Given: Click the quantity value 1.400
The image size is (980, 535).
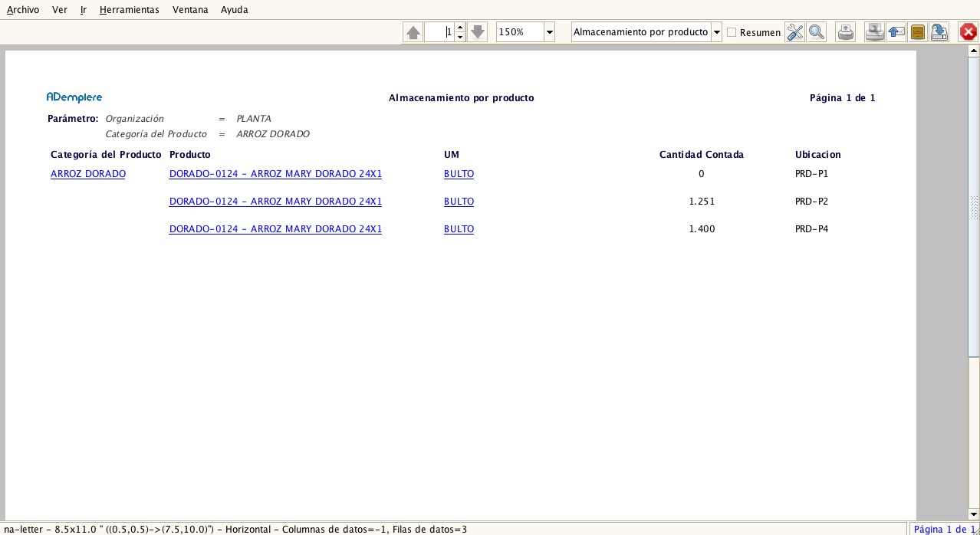Looking at the screenshot, I should pos(702,229).
